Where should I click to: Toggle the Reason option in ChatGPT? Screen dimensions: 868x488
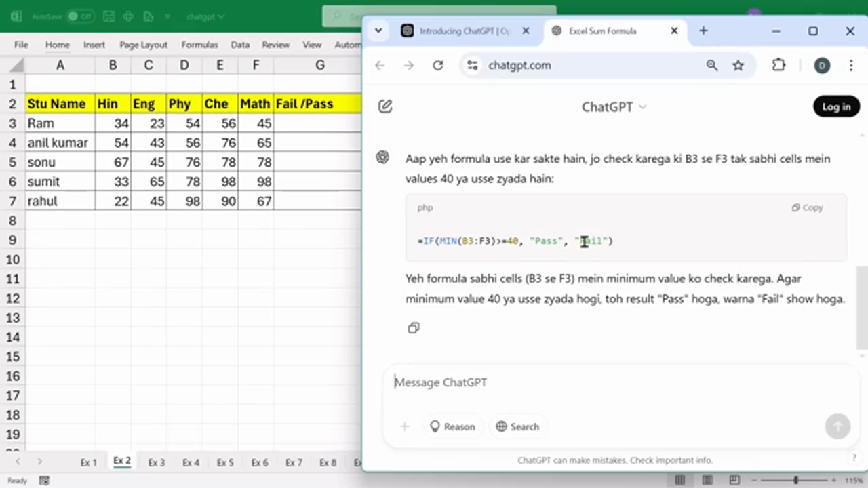[452, 426]
